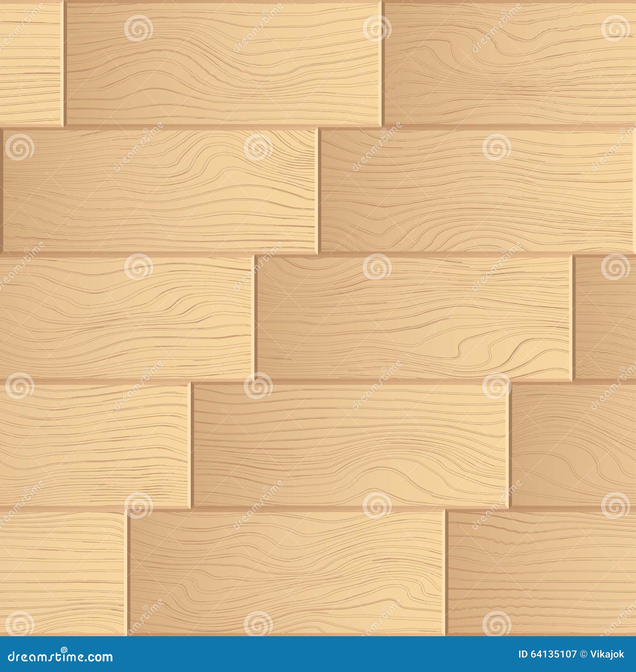Image resolution: width=636 pixels, height=672 pixels.
Task: Click the second-row right plank
Action: click(x=477, y=191)
